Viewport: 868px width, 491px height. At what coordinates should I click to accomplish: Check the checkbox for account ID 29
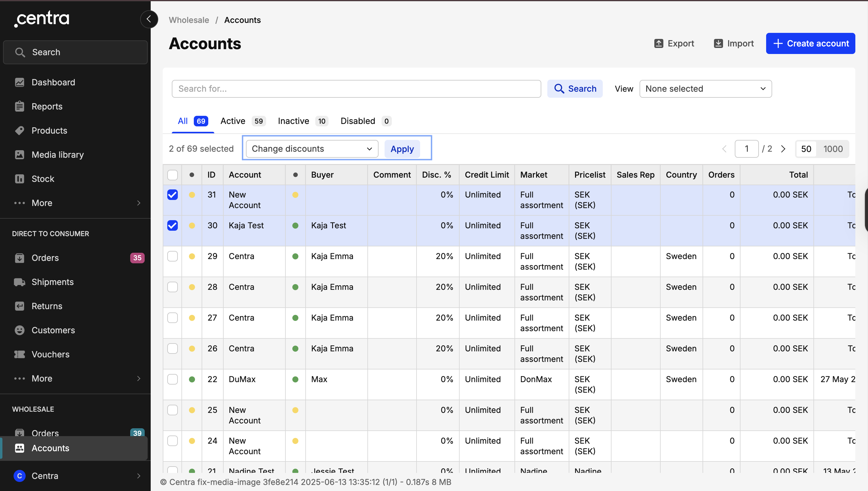point(172,256)
